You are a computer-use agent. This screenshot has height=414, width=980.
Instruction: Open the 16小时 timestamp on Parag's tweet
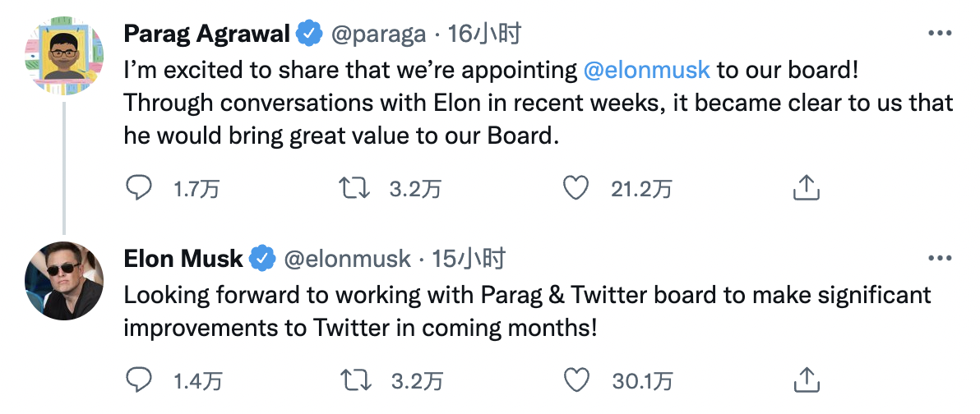pos(485,34)
